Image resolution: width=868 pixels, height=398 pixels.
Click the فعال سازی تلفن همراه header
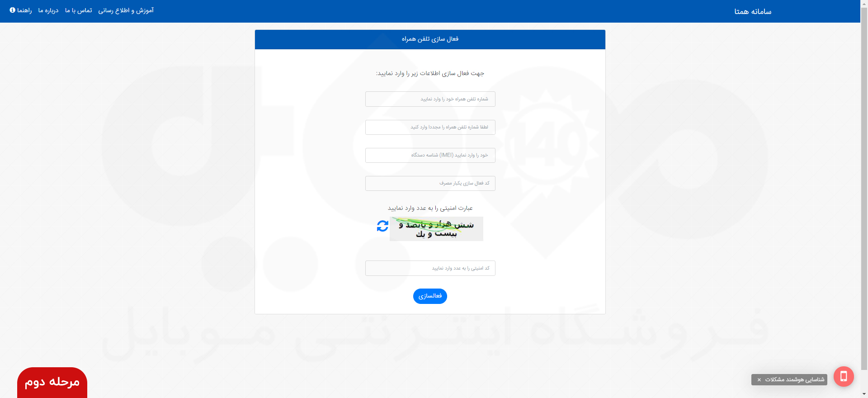tap(430, 39)
